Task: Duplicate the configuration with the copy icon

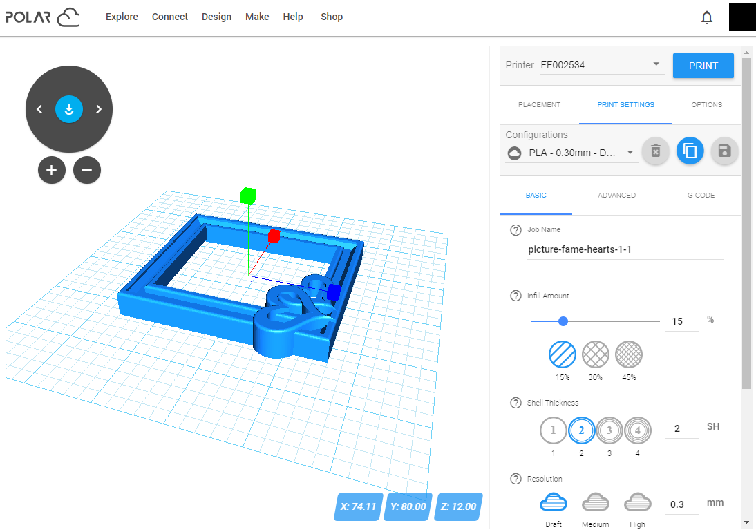Action: [x=690, y=151]
